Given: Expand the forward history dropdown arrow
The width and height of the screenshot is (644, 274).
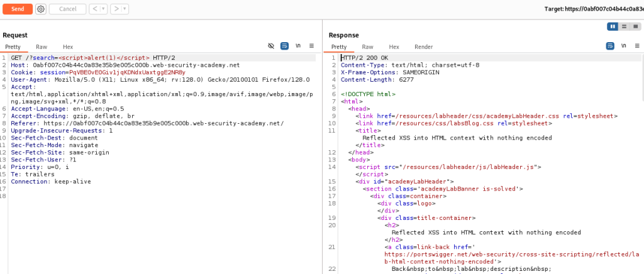Looking at the screenshot, I should coord(124,9).
